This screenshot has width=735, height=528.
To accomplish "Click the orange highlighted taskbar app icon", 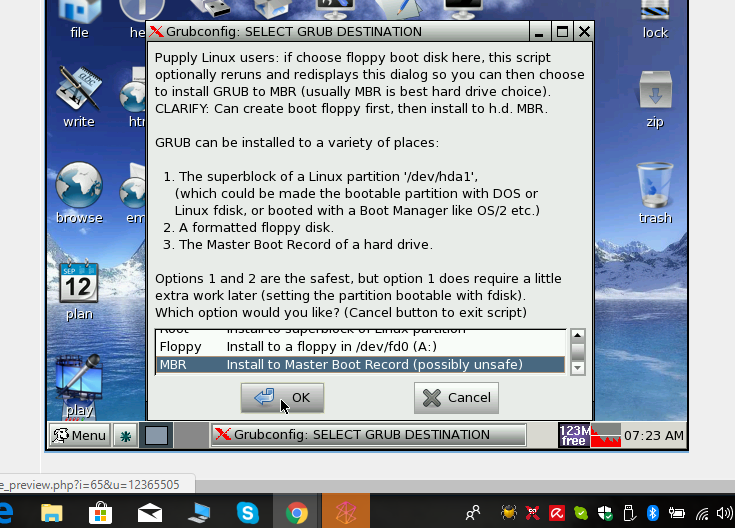I will (x=346, y=511).
